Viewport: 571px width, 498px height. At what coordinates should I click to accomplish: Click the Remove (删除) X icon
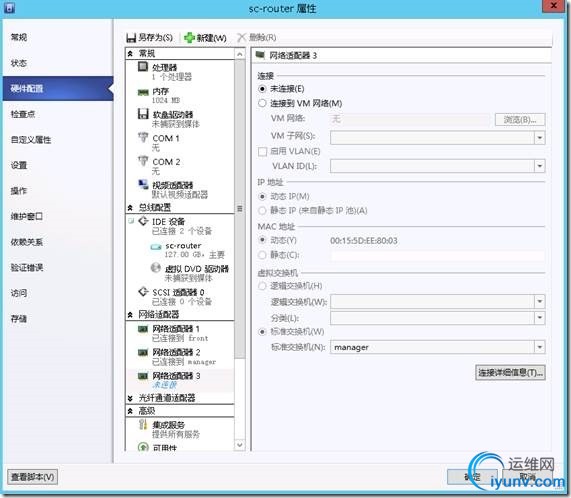coord(241,37)
